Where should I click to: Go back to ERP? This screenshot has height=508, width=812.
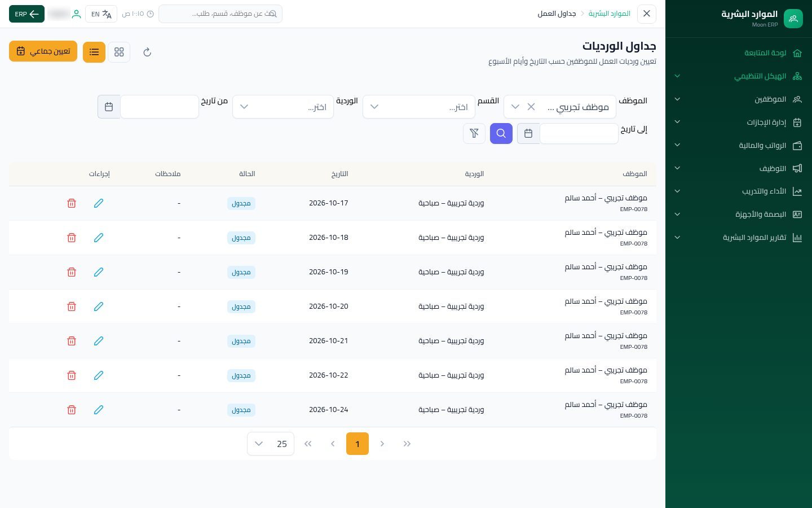(x=27, y=14)
